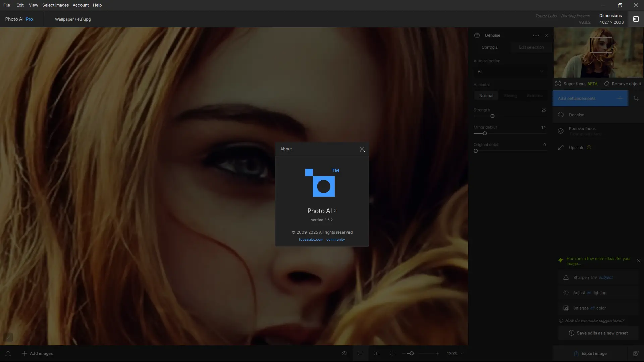Image resolution: width=644 pixels, height=362 pixels.
Task: Select the Normal AI model option
Action: pos(486,96)
